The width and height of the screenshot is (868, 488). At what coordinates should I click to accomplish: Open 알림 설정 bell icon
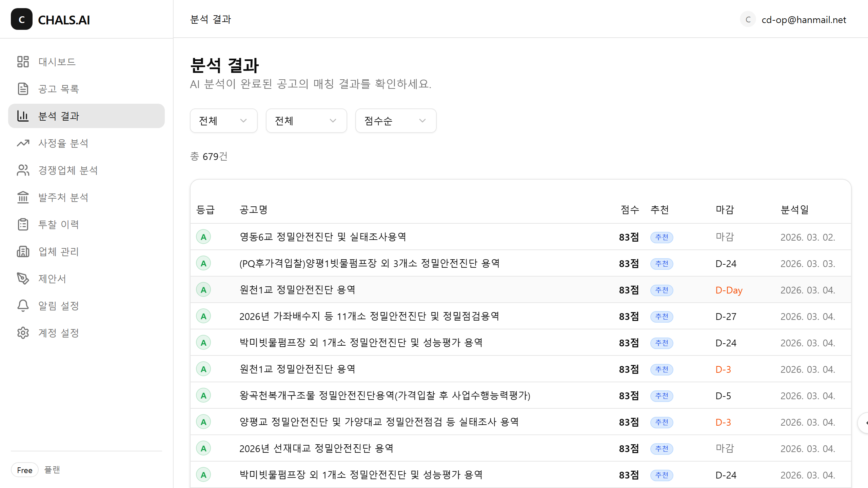[23, 306]
